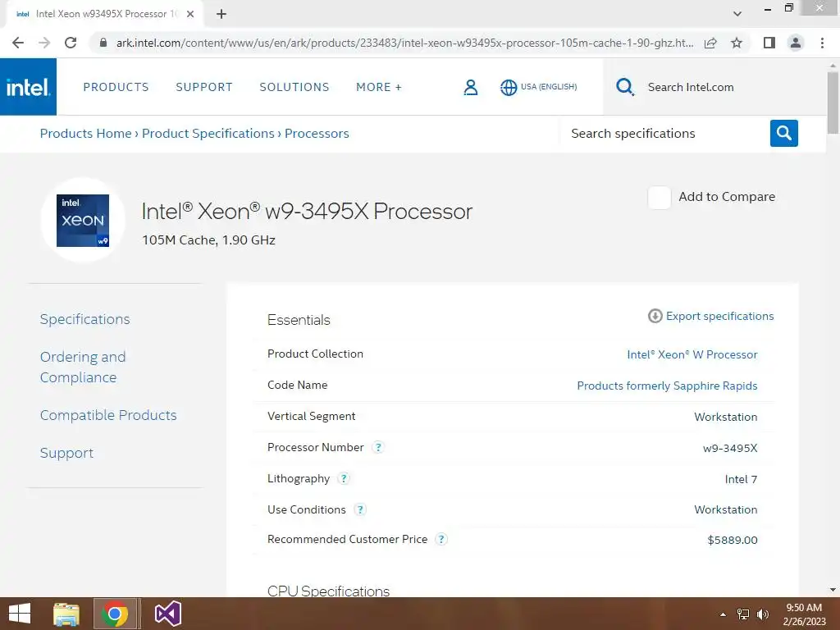Image resolution: width=840 pixels, height=630 pixels.
Task: Jump to Support section in sidebar
Action: [x=67, y=453]
